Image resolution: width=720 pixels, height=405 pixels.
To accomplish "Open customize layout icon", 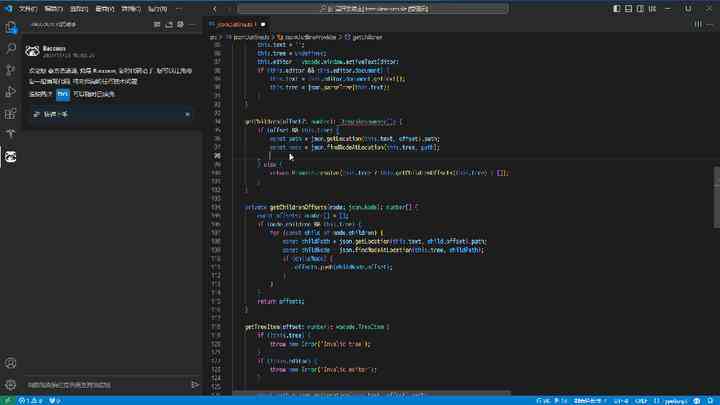I will 652,9.
